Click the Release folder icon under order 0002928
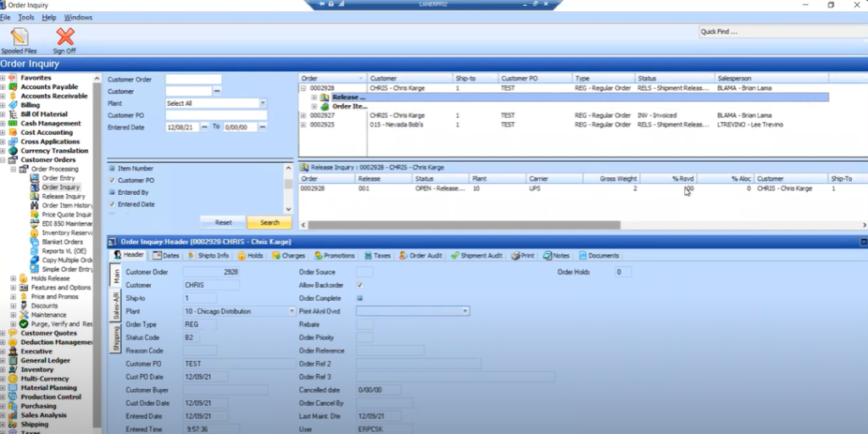Viewport: 868px width, 434px height. tap(325, 97)
